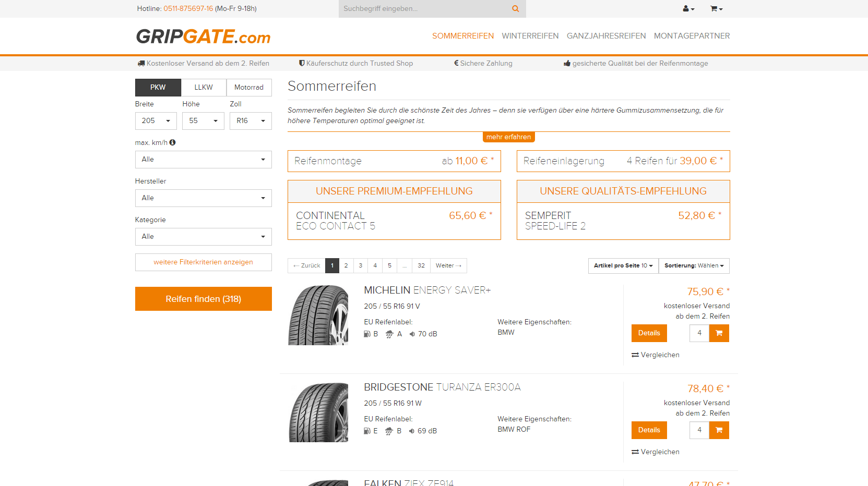Open Winterreifen in main navigation
The image size is (868, 486).
[530, 36]
